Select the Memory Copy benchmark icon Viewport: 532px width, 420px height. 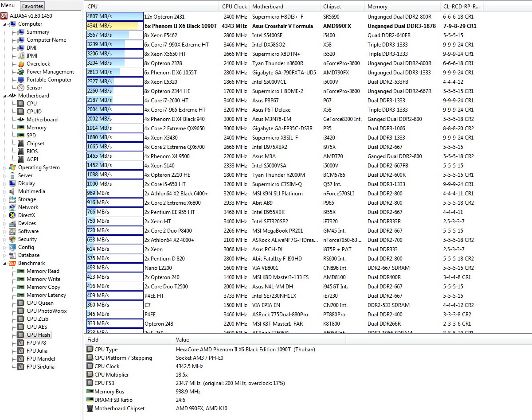[21, 287]
